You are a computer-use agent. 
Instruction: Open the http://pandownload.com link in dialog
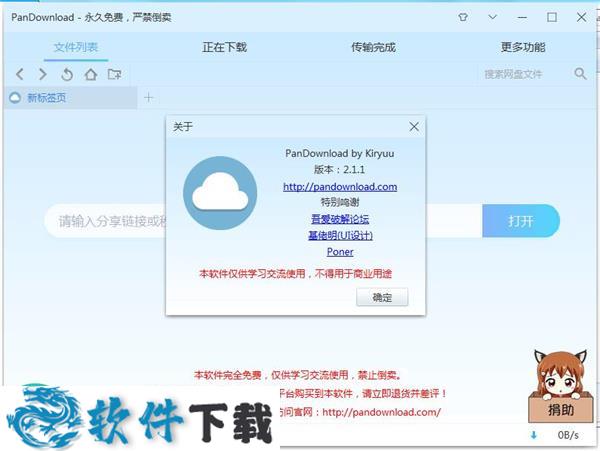(x=340, y=187)
